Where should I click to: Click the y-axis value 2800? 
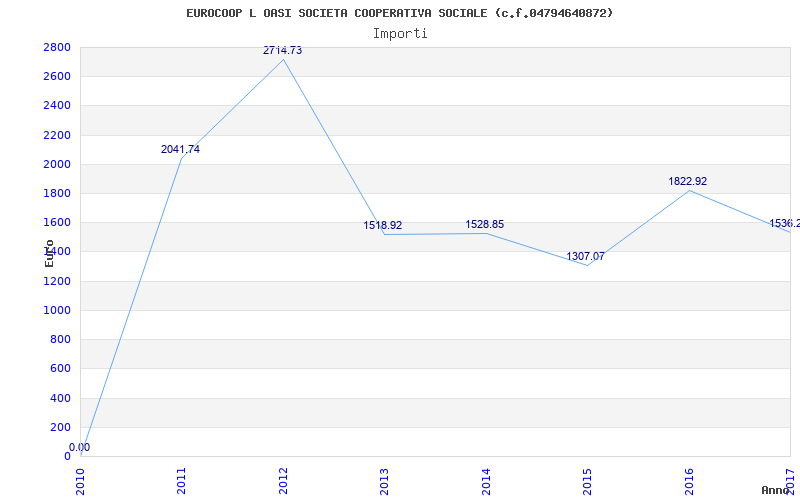point(57,48)
